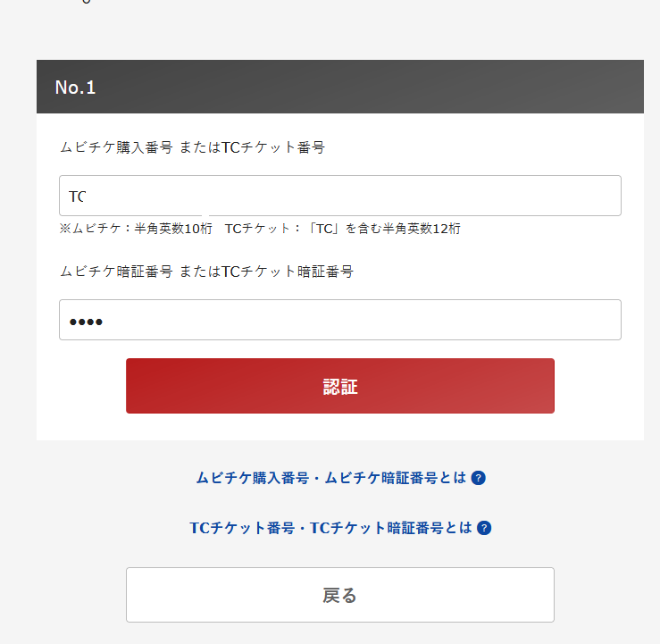660x644 pixels.
Task: Click the help icon beside the ムビチケ購入番号 link
Action: [479, 478]
